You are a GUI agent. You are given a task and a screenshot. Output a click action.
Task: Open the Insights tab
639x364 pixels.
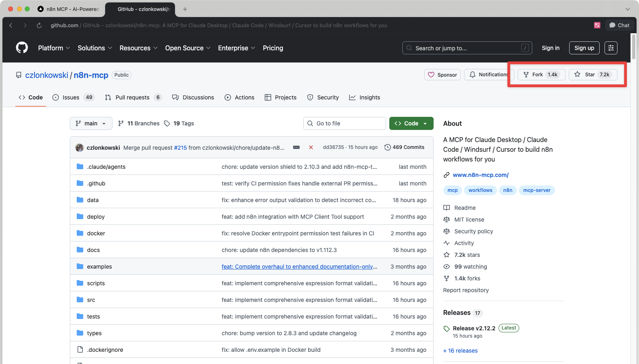pyautogui.click(x=365, y=97)
